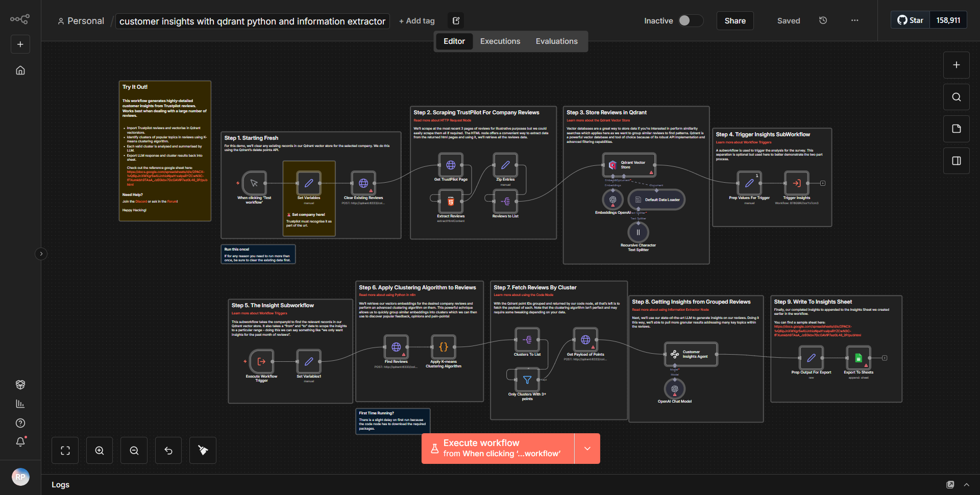Image resolution: width=980 pixels, height=495 pixels.
Task: Select the Prep Values For Trigger node
Action: pos(749,183)
